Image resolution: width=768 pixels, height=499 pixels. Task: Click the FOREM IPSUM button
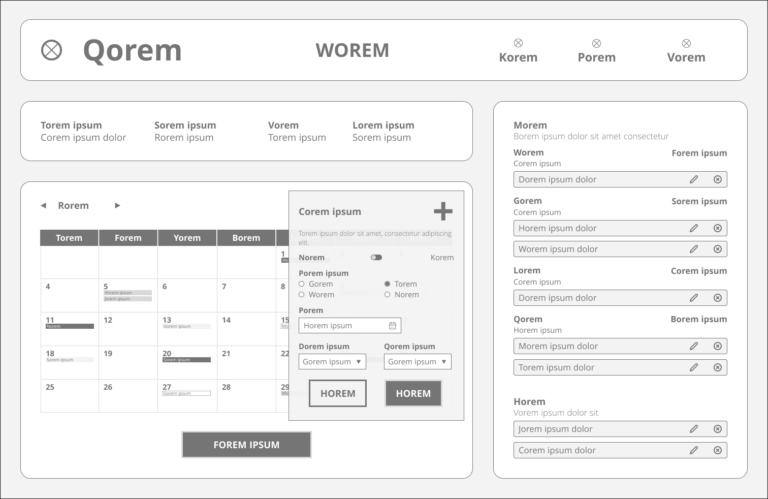(246, 445)
